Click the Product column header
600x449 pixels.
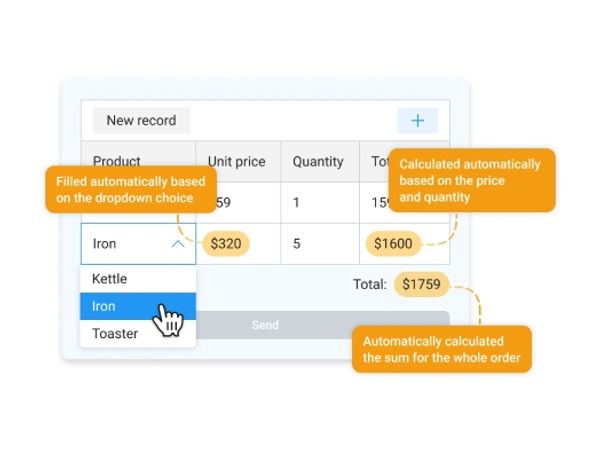pyautogui.click(x=117, y=161)
